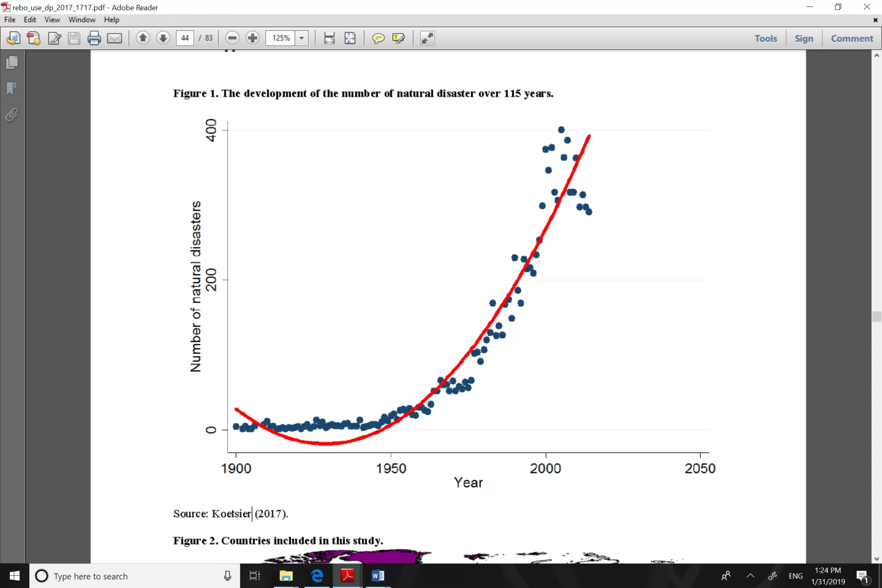The width and height of the screenshot is (882, 588).
Task: Zoom in with plus button
Action: click(x=252, y=38)
